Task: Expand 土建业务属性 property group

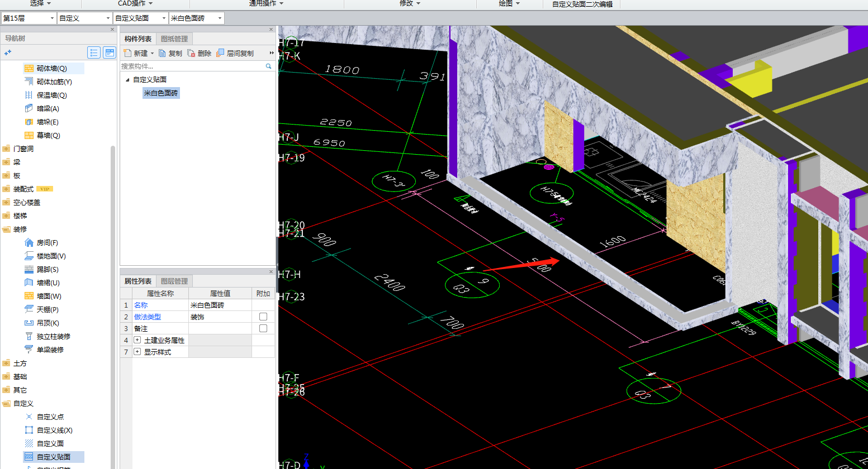Action: click(x=137, y=340)
